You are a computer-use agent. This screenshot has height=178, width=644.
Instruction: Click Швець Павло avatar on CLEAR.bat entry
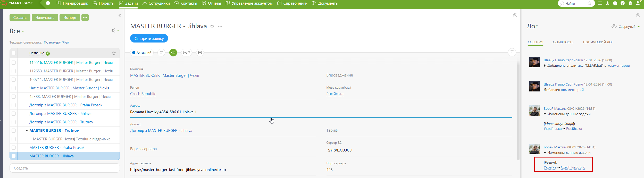pyautogui.click(x=534, y=62)
